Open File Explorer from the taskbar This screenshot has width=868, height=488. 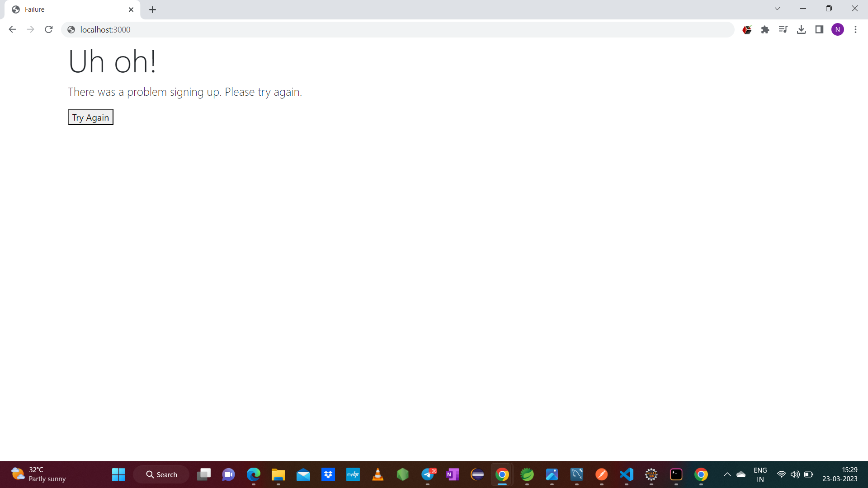(x=278, y=474)
